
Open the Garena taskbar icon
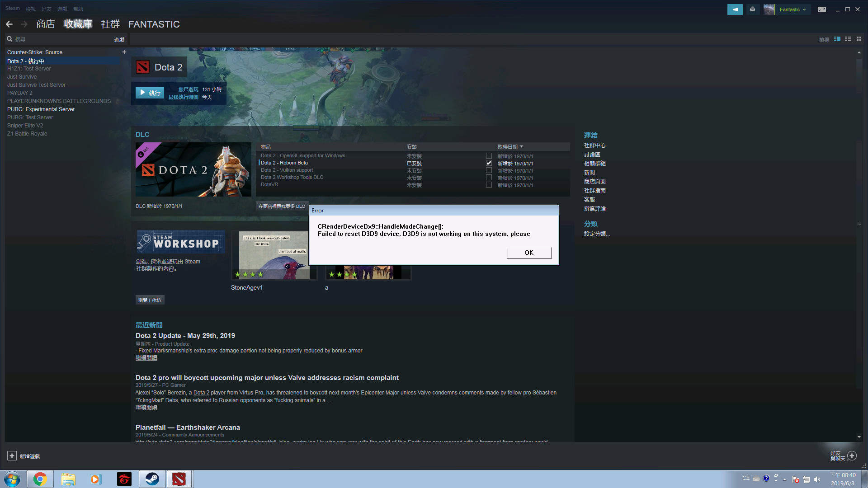124,479
